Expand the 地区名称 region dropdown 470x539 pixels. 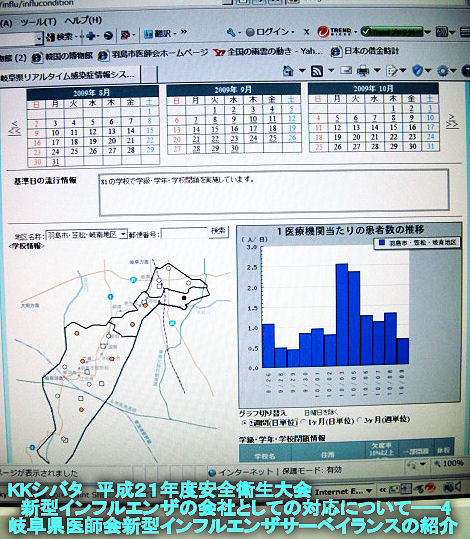pos(123,234)
